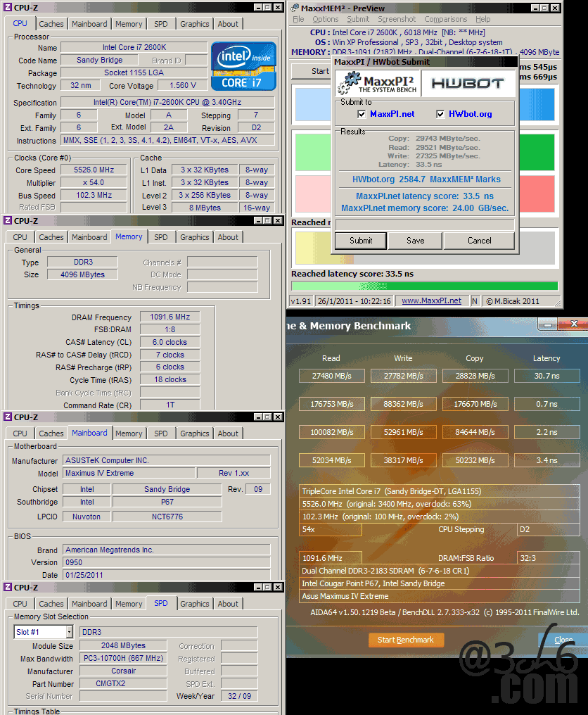Click Close button in AIDA64 benchmark window
588x715 pixels.
(x=563, y=640)
